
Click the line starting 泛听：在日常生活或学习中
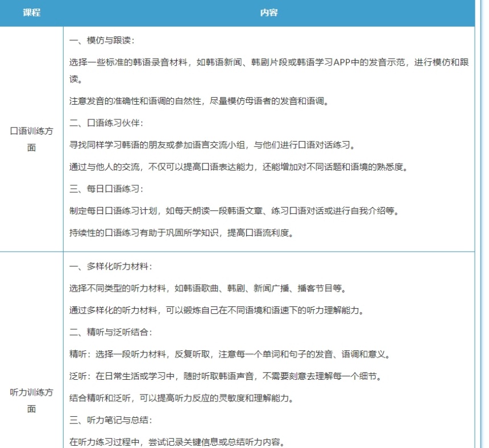(x=226, y=376)
